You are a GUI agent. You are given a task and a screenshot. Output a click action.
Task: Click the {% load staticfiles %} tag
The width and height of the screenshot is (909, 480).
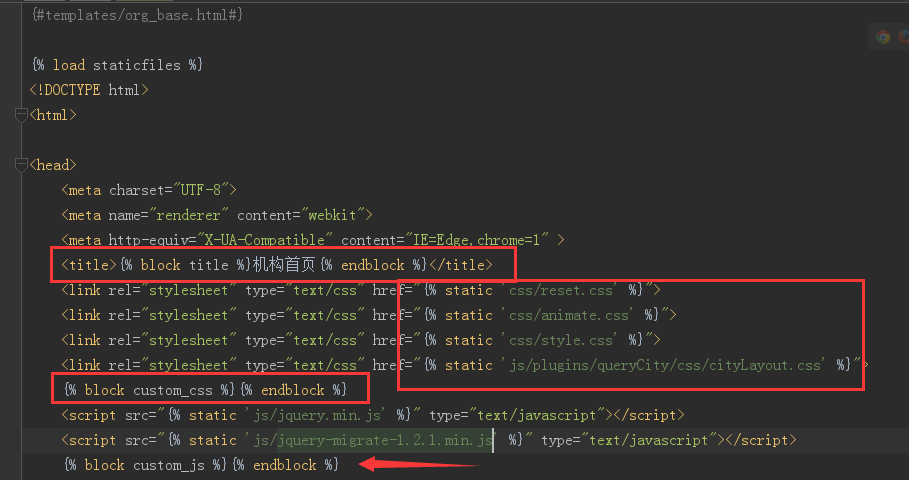pos(118,65)
